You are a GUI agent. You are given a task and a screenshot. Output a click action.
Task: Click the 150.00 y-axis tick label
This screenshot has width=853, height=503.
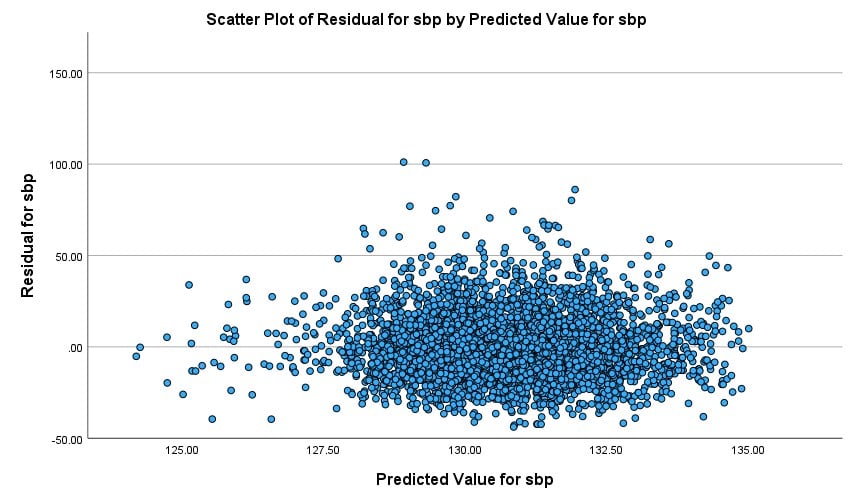pyautogui.click(x=62, y=73)
